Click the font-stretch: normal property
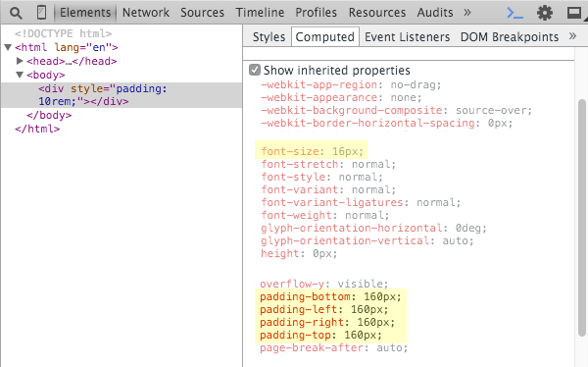Viewport: 588px width, 367px height. (328, 165)
